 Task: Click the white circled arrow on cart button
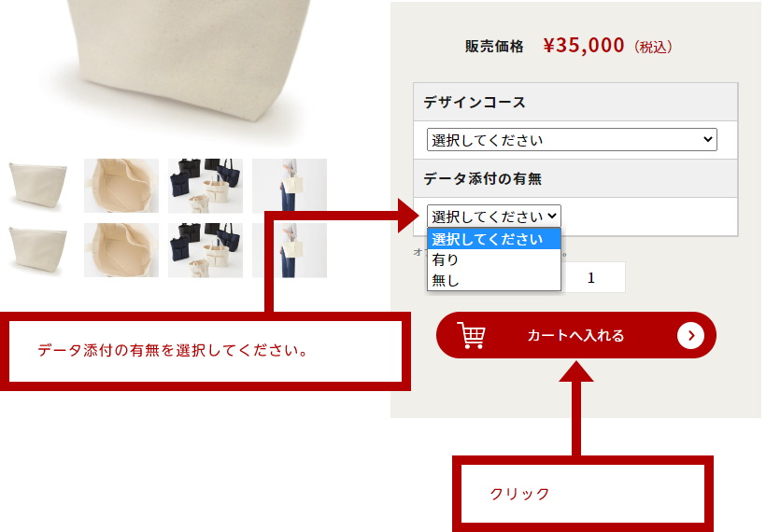pyautogui.click(x=690, y=335)
